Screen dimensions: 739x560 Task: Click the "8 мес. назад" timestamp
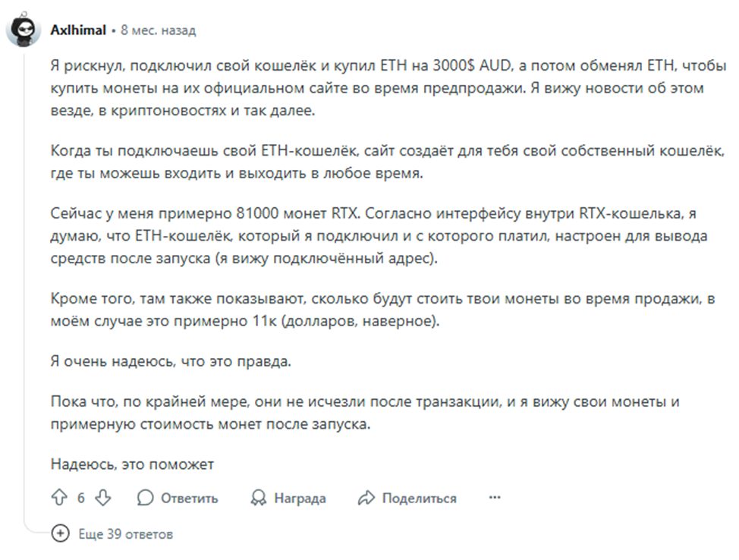(x=159, y=30)
